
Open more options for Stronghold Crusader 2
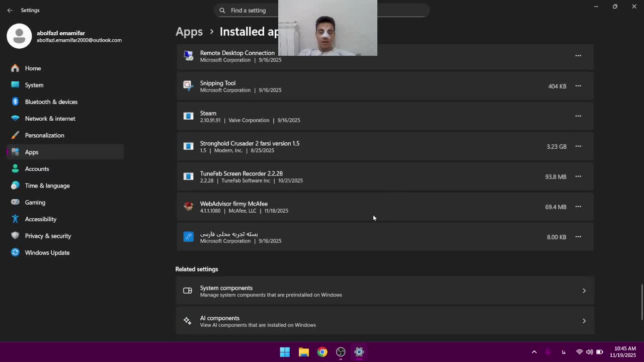tap(578, 146)
